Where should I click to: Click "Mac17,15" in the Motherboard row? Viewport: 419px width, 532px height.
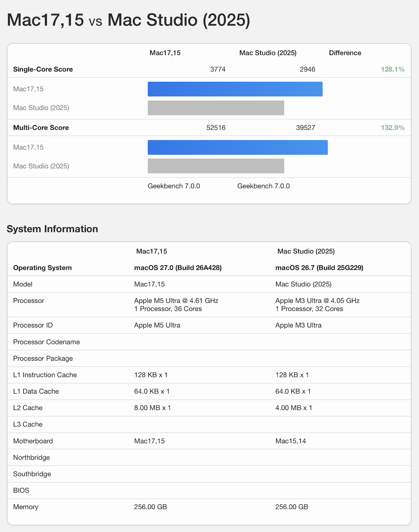[149, 441]
